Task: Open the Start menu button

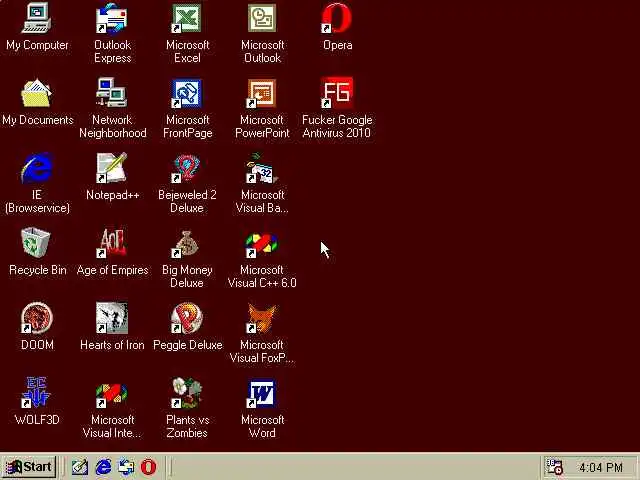Action: click(30, 467)
